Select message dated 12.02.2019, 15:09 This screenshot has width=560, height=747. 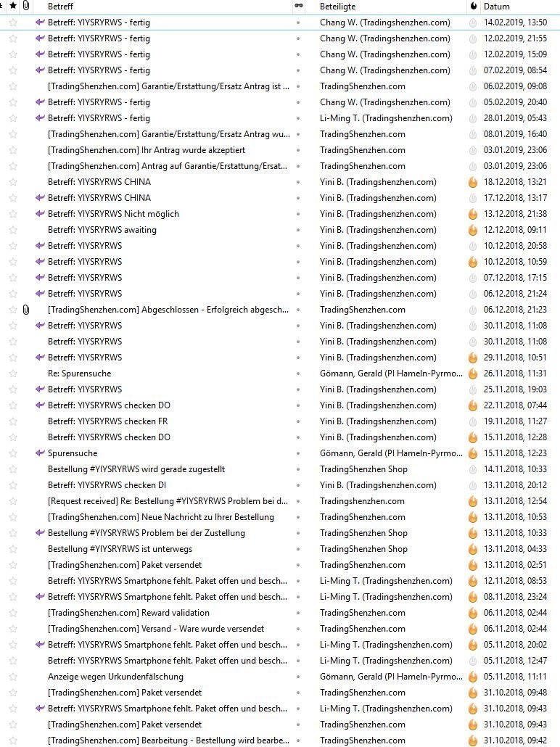pos(280,54)
